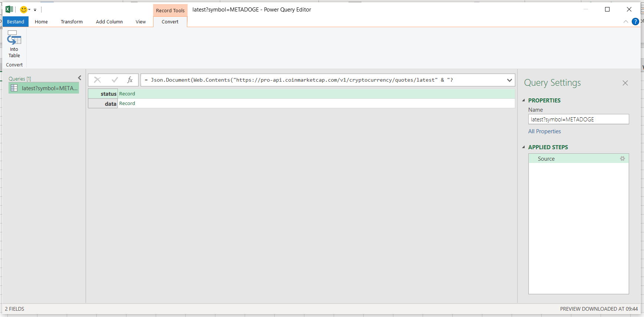Switch to the Home ribbon tab
The height and width of the screenshot is (317, 644).
click(41, 22)
